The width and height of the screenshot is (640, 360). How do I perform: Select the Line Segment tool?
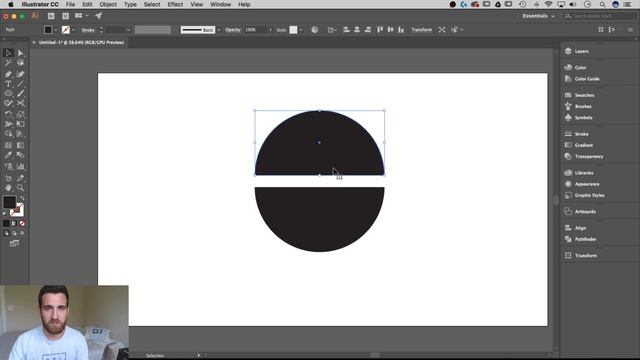coord(20,84)
